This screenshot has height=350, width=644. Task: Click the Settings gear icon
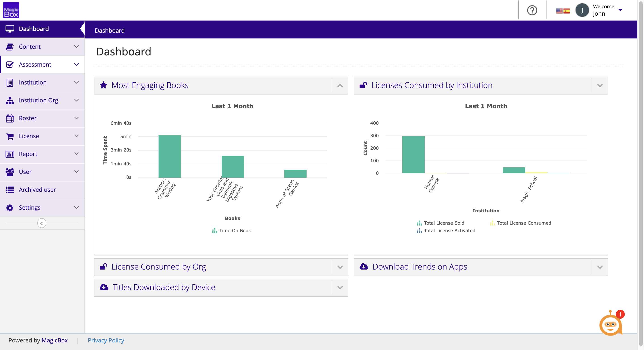(10, 208)
